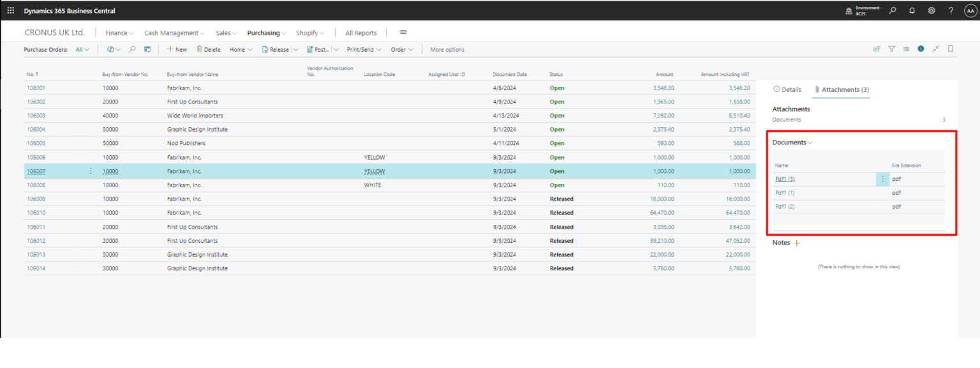The image size is (980, 368).
Task: Expand the Cash Management menu
Action: (x=175, y=33)
